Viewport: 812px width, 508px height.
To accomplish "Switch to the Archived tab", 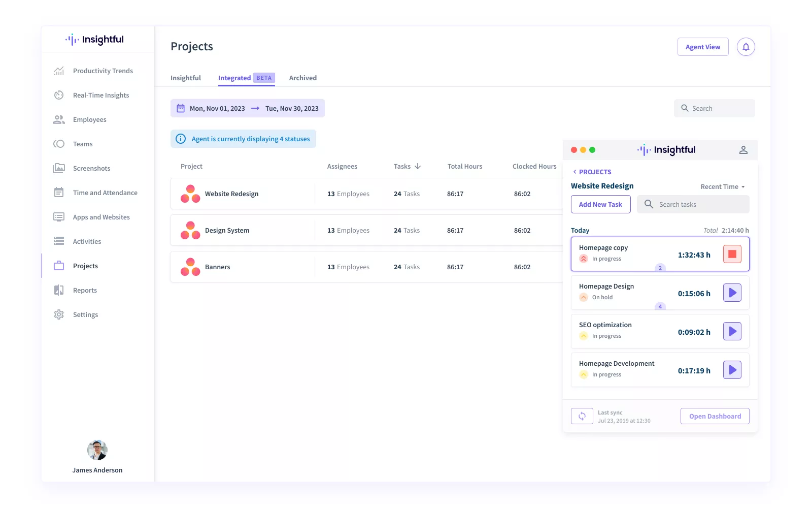I will [x=302, y=78].
